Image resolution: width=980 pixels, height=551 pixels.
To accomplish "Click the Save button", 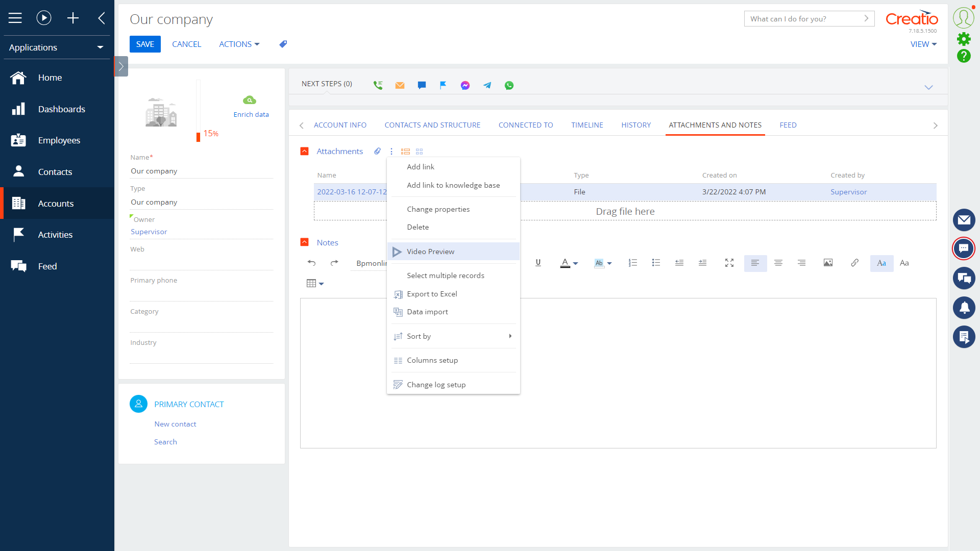I will pyautogui.click(x=145, y=44).
